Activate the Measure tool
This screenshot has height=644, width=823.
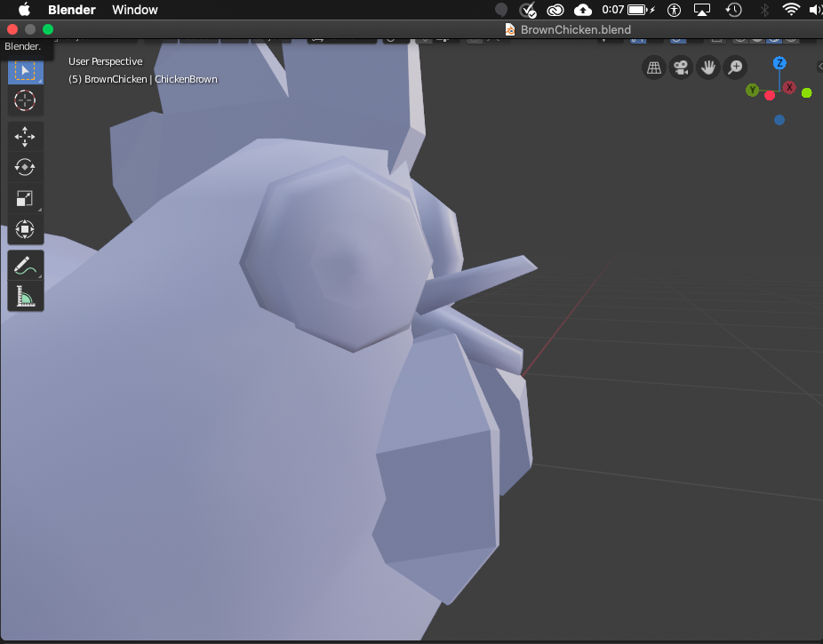(x=25, y=296)
